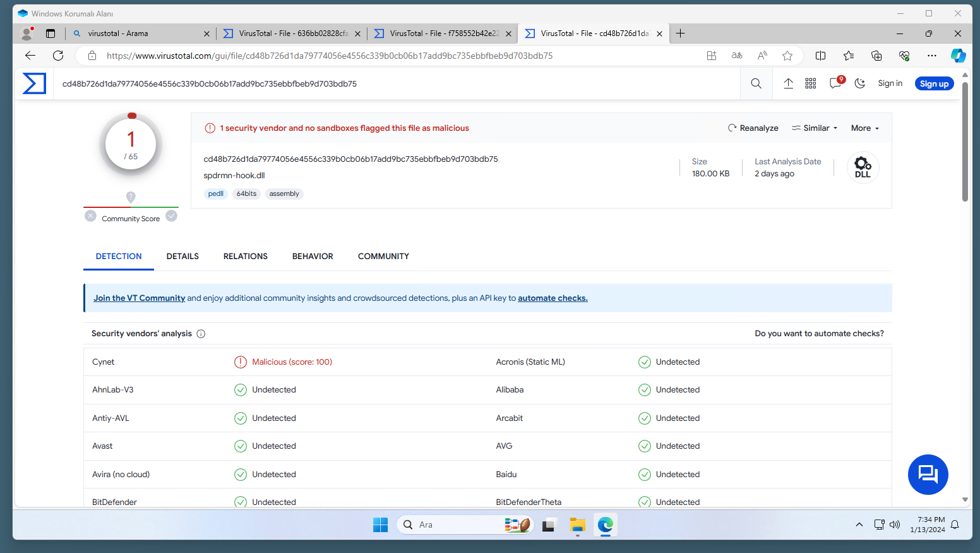Click the page vertical scrollbar
Image resolution: width=980 pixels, height=553 pixels.
coord(965,142)
